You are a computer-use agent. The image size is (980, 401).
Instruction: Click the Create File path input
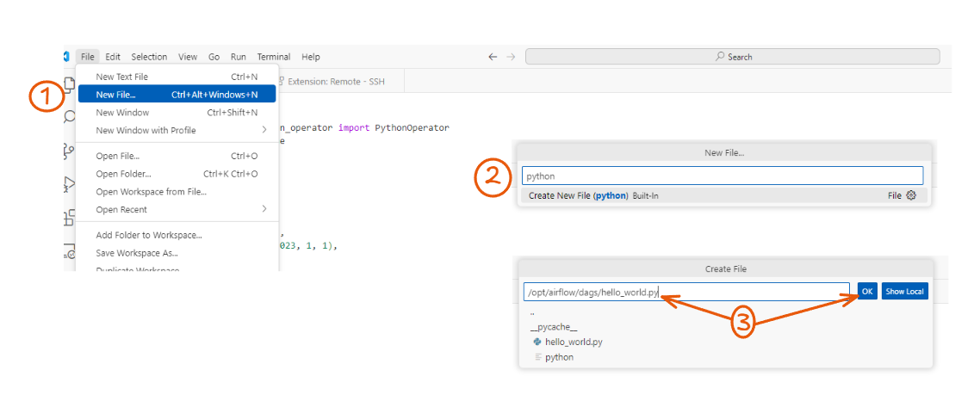686,291
